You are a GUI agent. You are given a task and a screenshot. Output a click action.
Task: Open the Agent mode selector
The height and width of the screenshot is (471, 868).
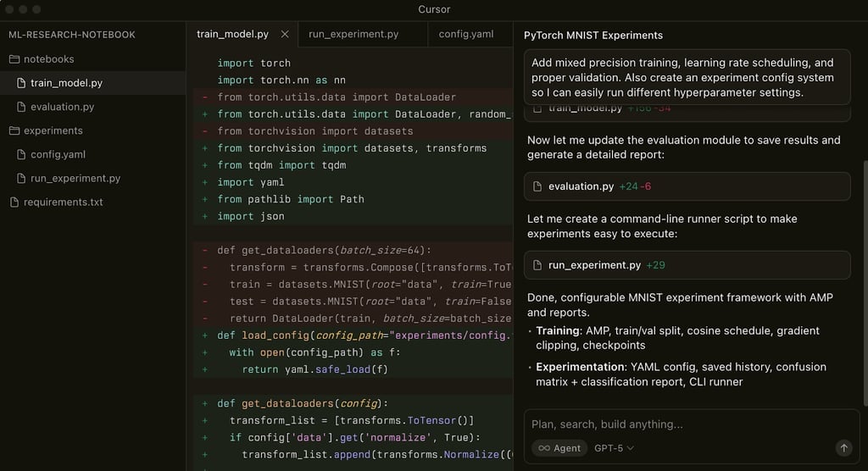pyautogui.click(x=559, y=448)
